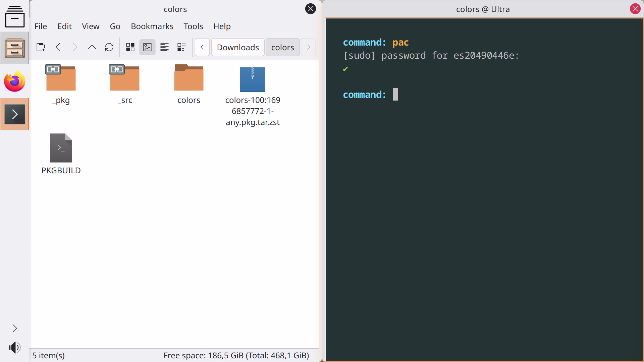Select the PKGBUILD file
The height and width of the screenshot is (362, 644).
coord(61,154)
